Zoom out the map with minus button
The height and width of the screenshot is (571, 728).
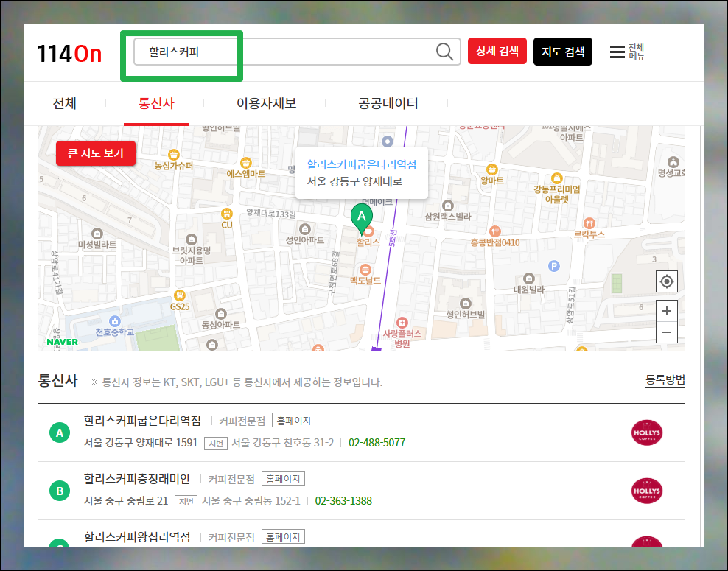[x=667, y=332]
